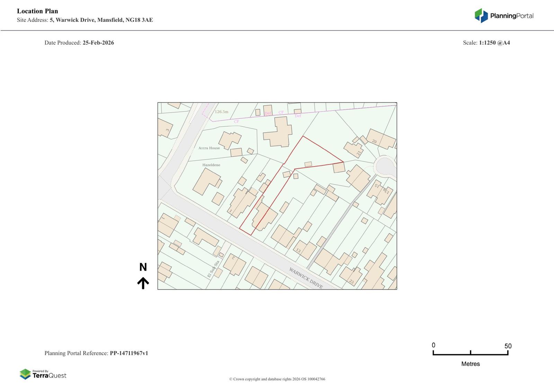Click the WARWICK DRIVE road label

tap(306, 278)
